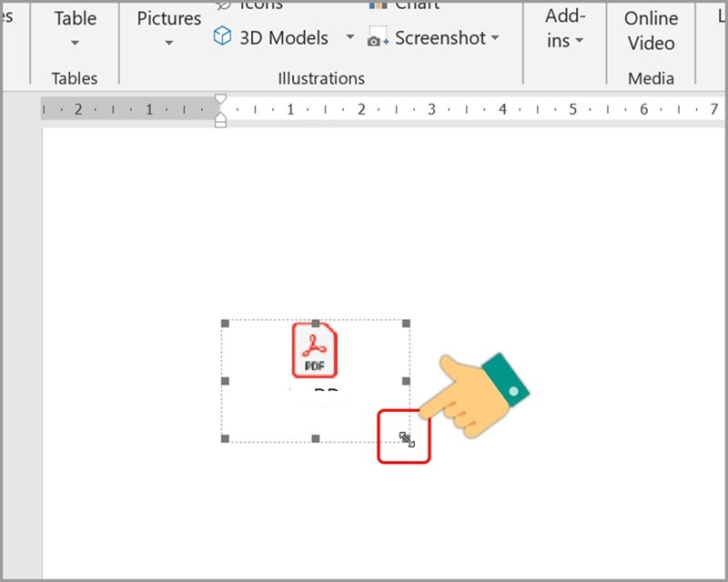The height and width of the screenshot is (582, 728).
Task: Expand the Pictures dropdown arrow
Action: (x=168, y=43)
